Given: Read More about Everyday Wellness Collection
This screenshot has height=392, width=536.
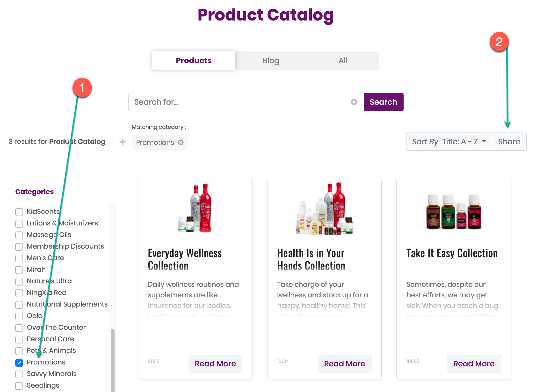Looking at the screenshot, I should point(215,364).
